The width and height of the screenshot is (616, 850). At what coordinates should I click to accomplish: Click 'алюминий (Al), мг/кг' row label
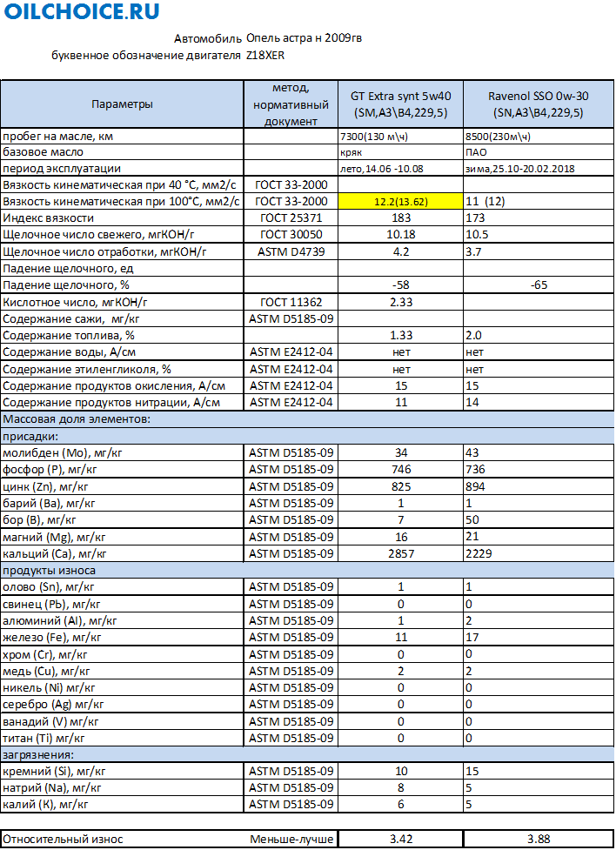(x=60, y=620)
